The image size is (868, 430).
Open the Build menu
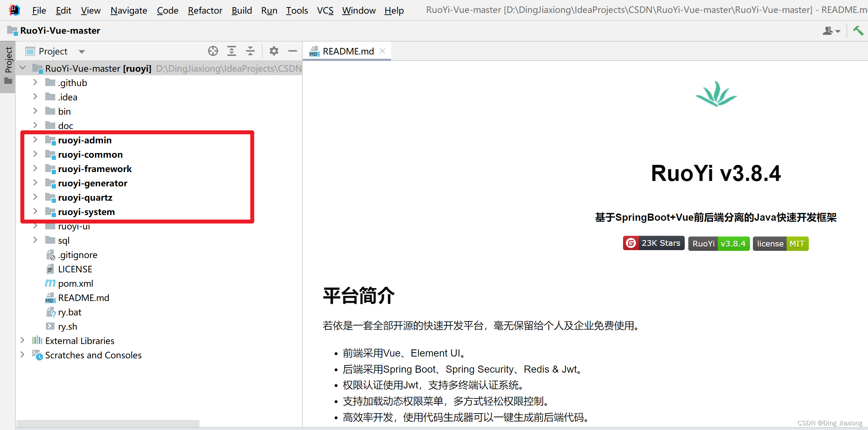242,10
